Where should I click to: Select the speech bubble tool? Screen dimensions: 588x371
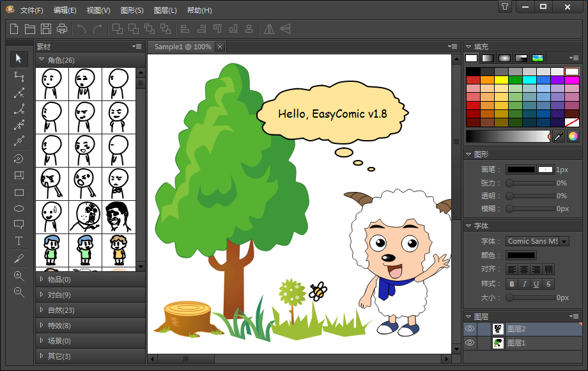coord(19,225)
